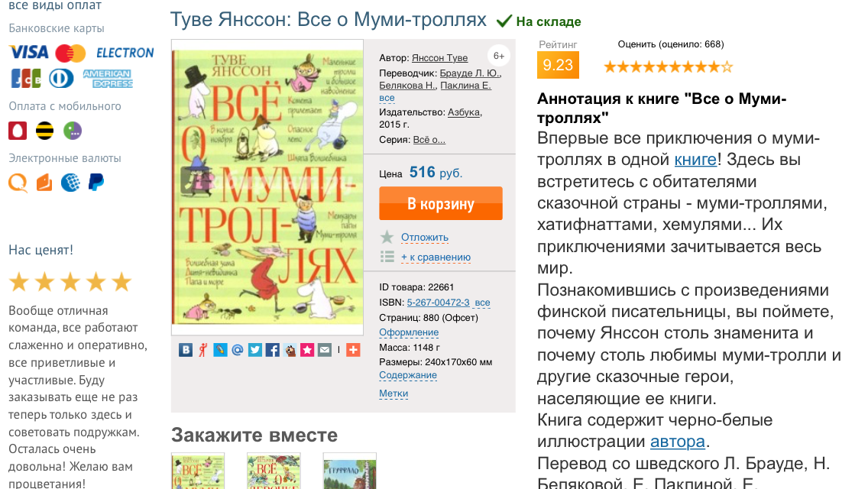Send the book page by email envelope icon

coord(325,350)
